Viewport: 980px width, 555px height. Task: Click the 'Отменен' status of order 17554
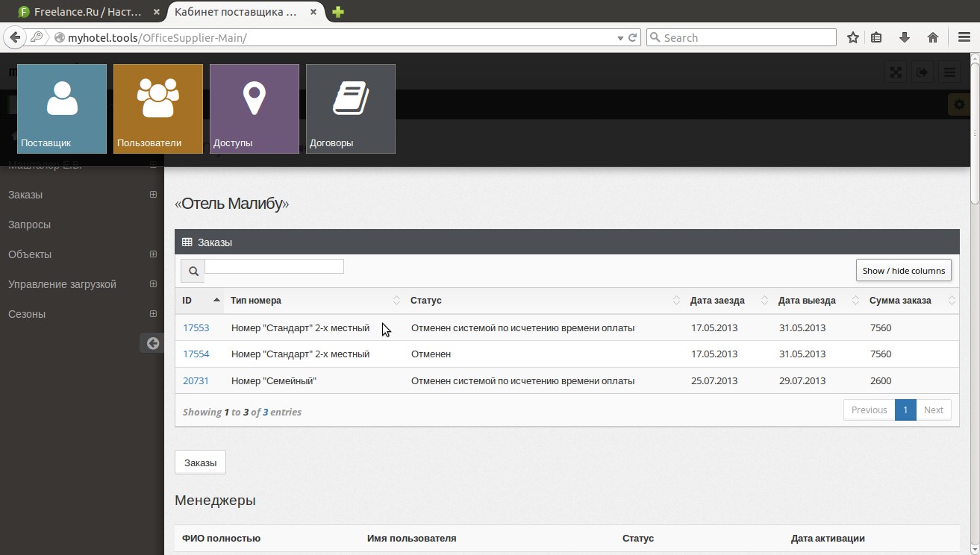coord(431,354)
